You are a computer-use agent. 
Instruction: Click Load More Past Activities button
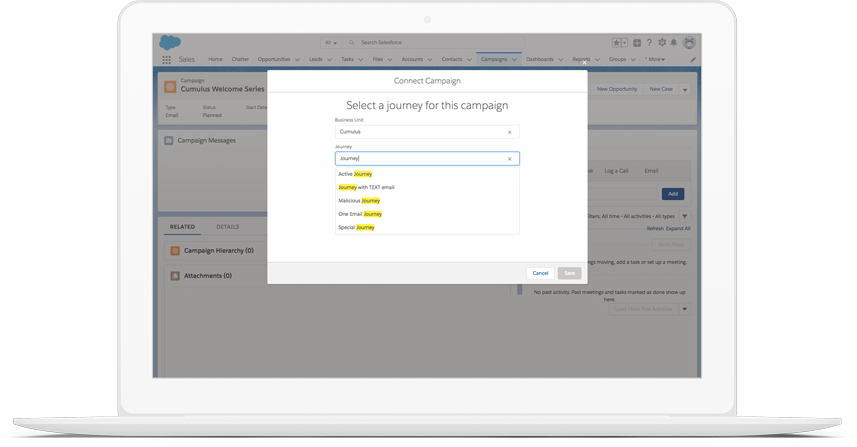coord(644,309)
